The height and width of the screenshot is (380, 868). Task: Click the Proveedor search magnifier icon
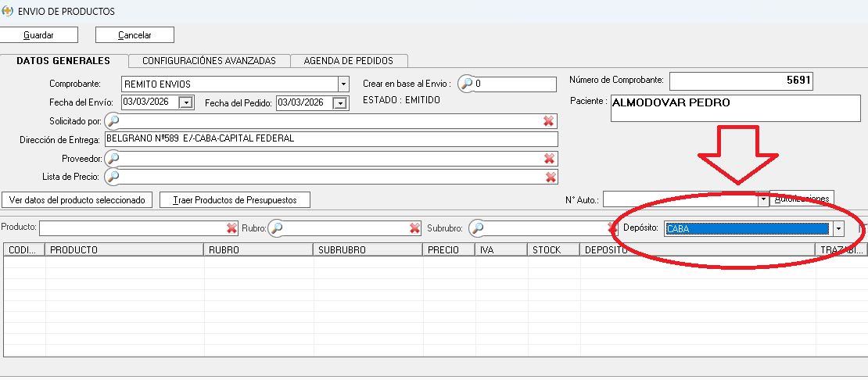113,159
